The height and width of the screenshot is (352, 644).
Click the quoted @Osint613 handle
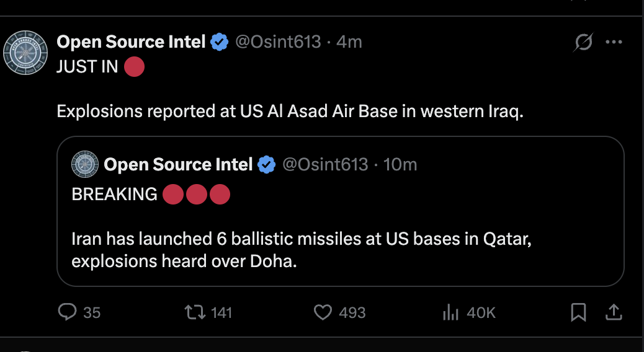[x=325, y=164]
